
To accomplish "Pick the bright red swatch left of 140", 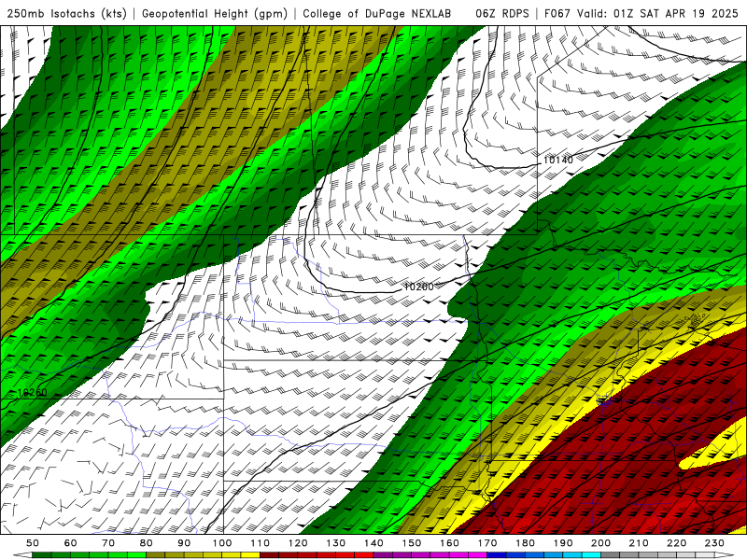I will click(x=364, y=555).
